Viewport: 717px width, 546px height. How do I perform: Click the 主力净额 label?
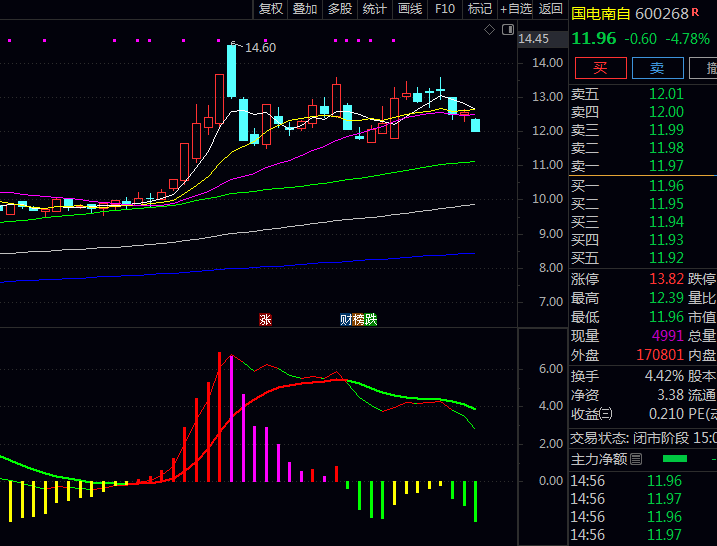599,459
